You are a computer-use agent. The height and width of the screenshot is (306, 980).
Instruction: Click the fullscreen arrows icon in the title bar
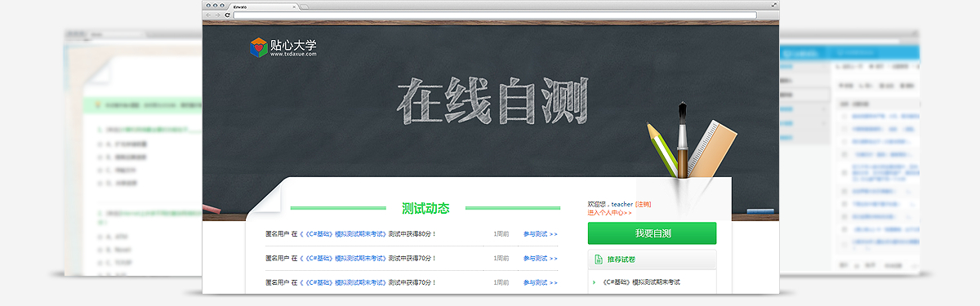tap(774, 5)
